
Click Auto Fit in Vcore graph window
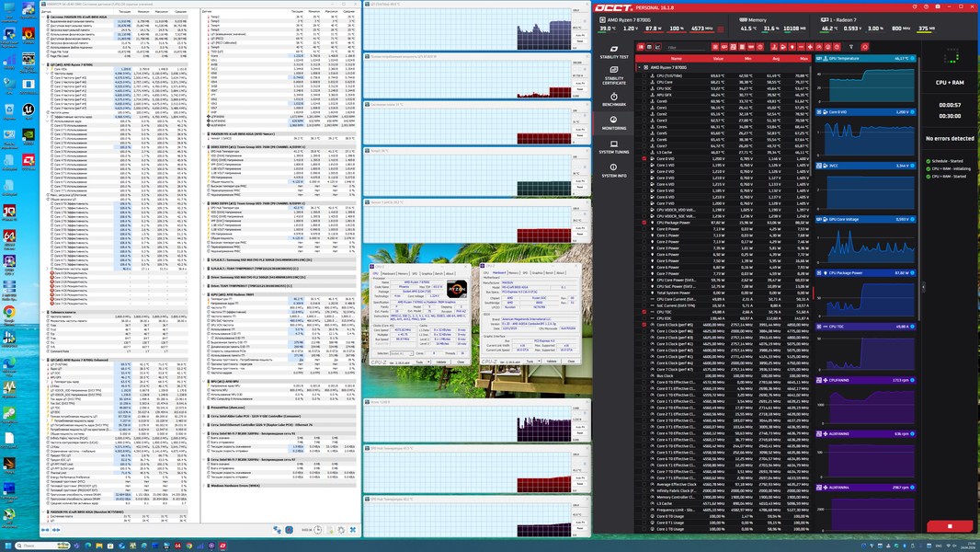coord(580,427)
